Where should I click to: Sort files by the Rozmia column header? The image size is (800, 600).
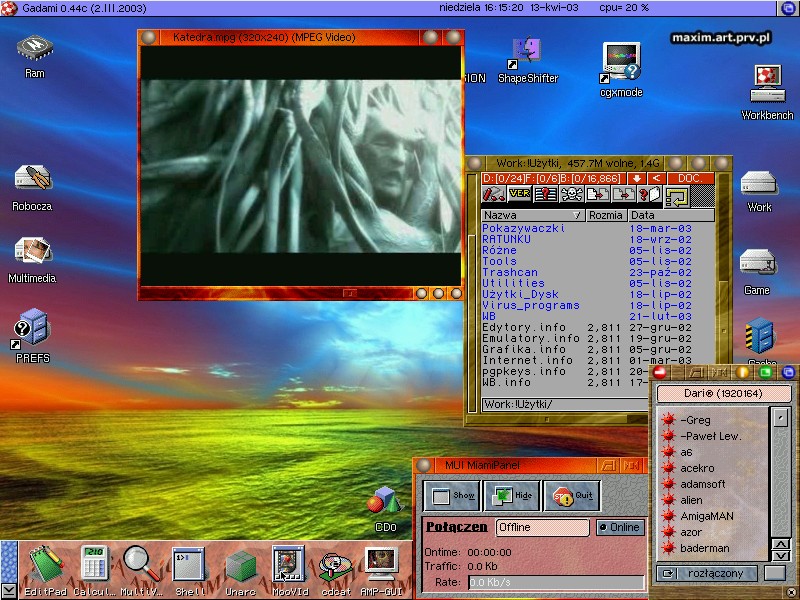point(606,215)
